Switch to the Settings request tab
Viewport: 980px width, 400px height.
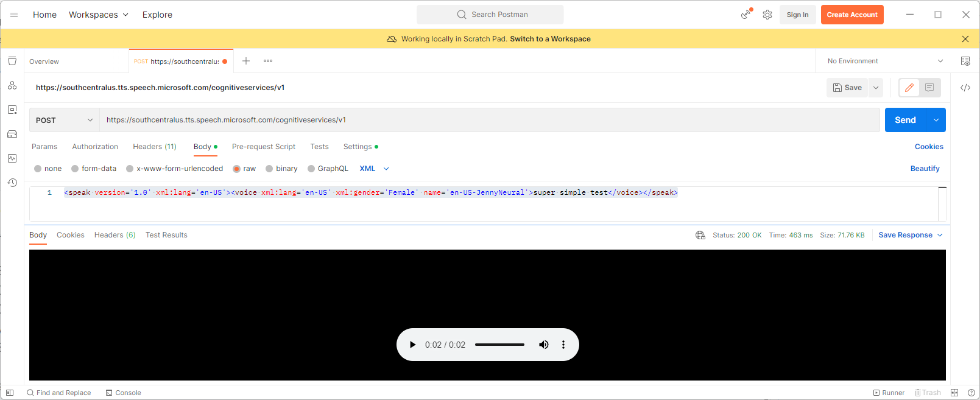coord(361,147)
